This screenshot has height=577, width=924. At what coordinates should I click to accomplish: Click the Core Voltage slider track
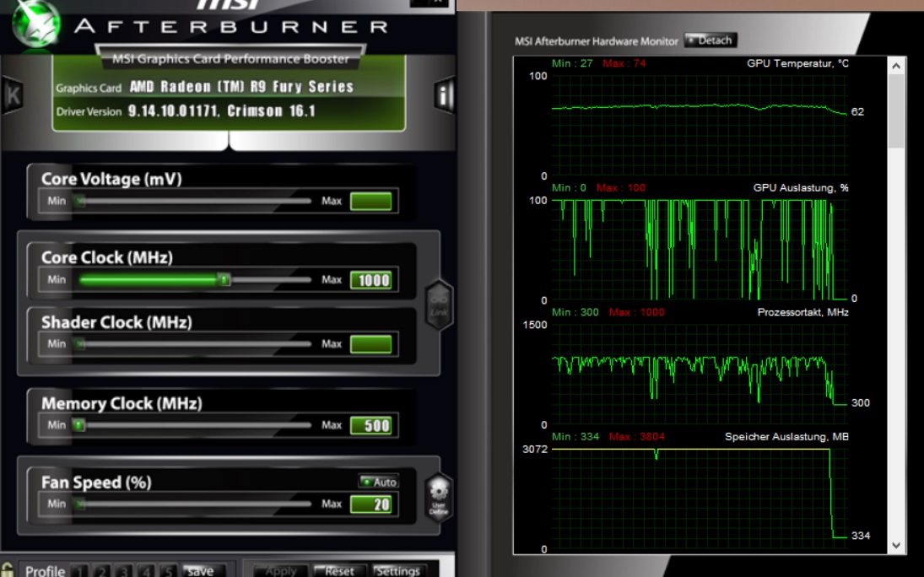point(194,201)
